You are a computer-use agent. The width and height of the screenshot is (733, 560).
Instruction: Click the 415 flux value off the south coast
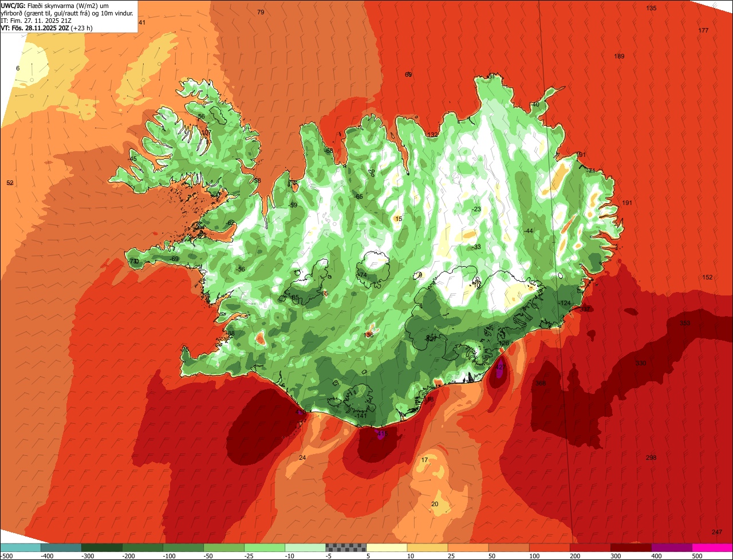[383, 434]
